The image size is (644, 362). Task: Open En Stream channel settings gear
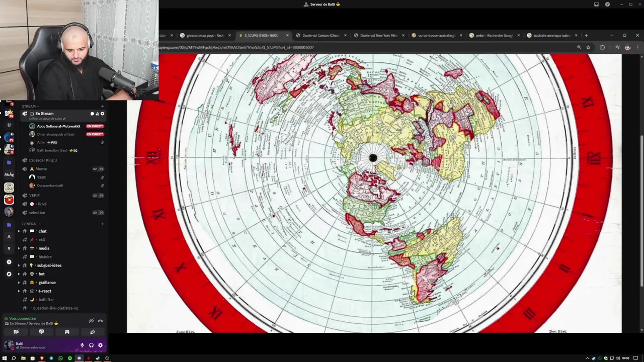102,114
